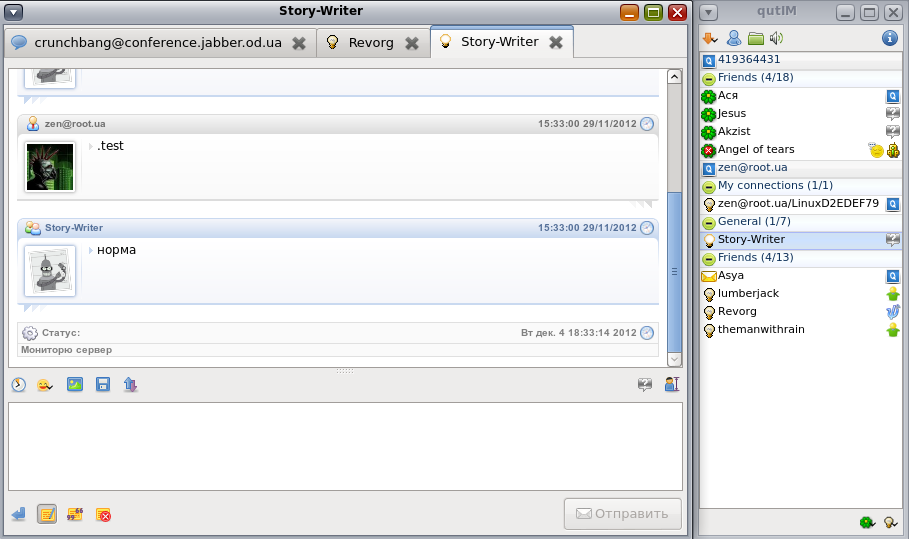
Task: Click the chat scrollbar up arrow
Action: (674, 77)
